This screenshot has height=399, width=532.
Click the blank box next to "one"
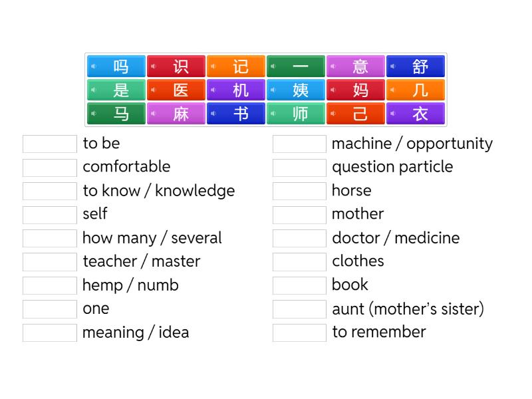50,309
